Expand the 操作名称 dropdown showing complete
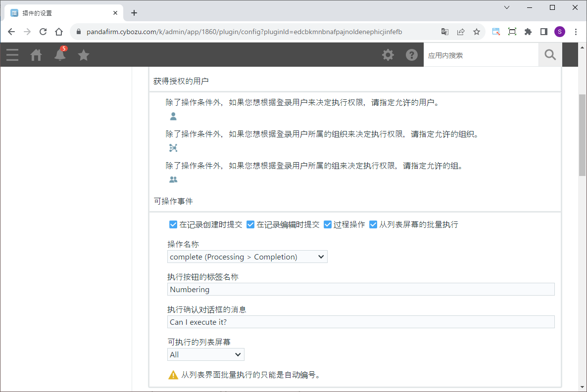 pyautogui.click(x=247, y=257)
